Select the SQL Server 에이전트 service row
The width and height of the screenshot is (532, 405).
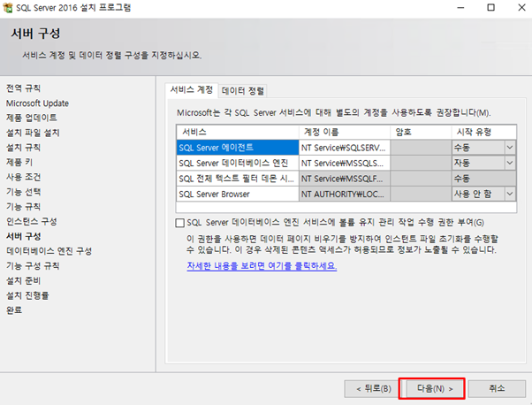(238, 148)
